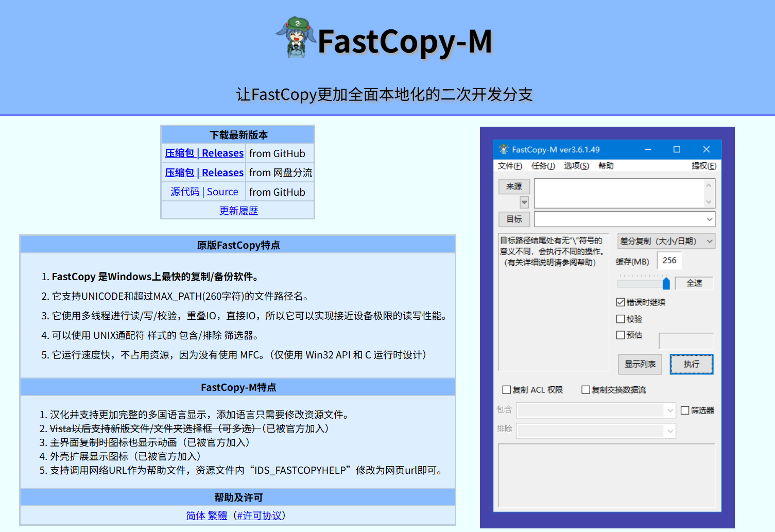Click the 下载最新版本 table header

pos(238,135)
